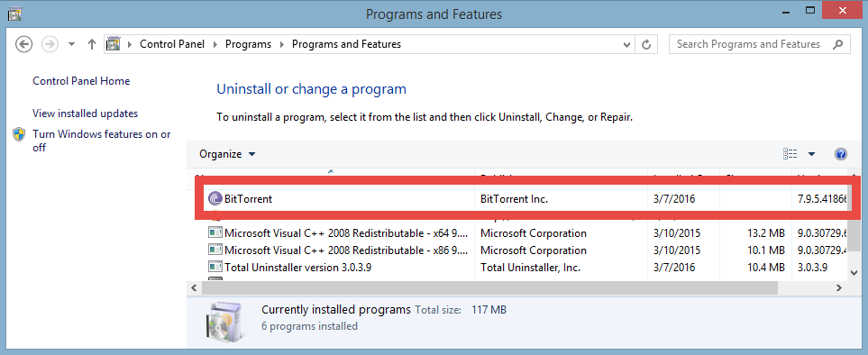
Task: Open View installed updates link
Action: pos(86,114)
